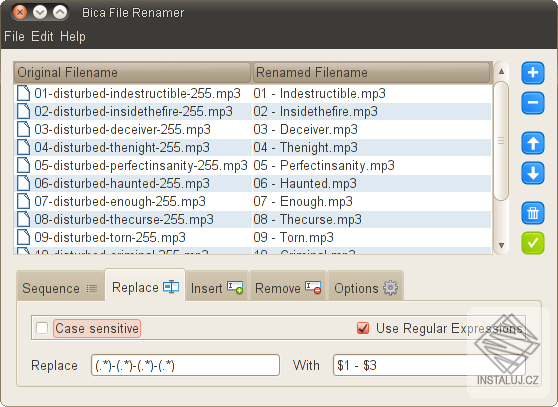Click file icon of 01-disturbed-indestructible-255.mp3

23,93
